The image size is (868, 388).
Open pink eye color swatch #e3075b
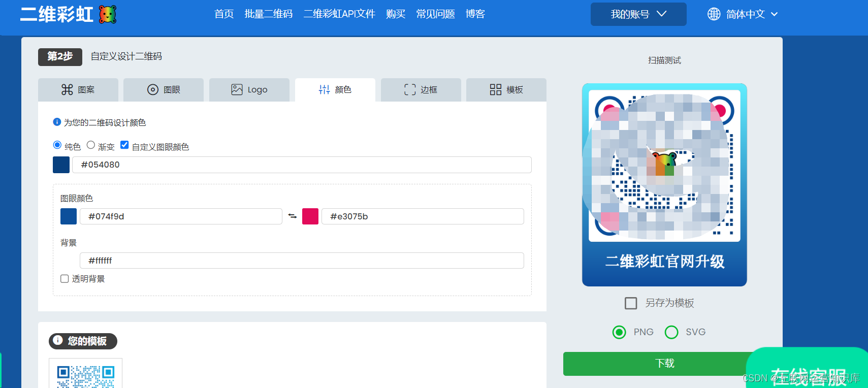pos(310,216)
